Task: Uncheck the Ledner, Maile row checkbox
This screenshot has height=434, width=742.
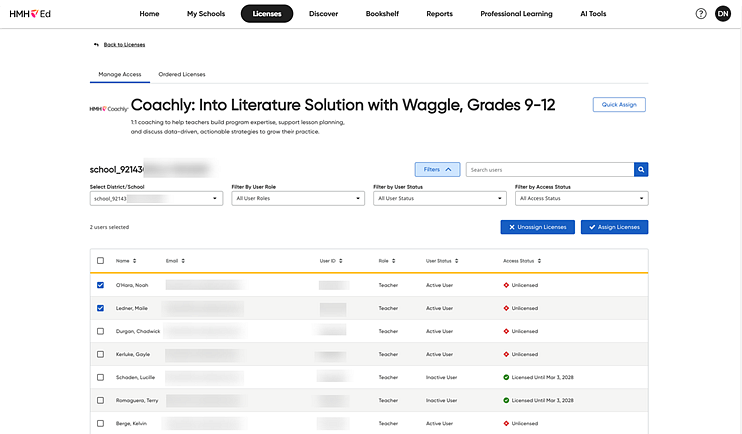Action: pos(100,308)
